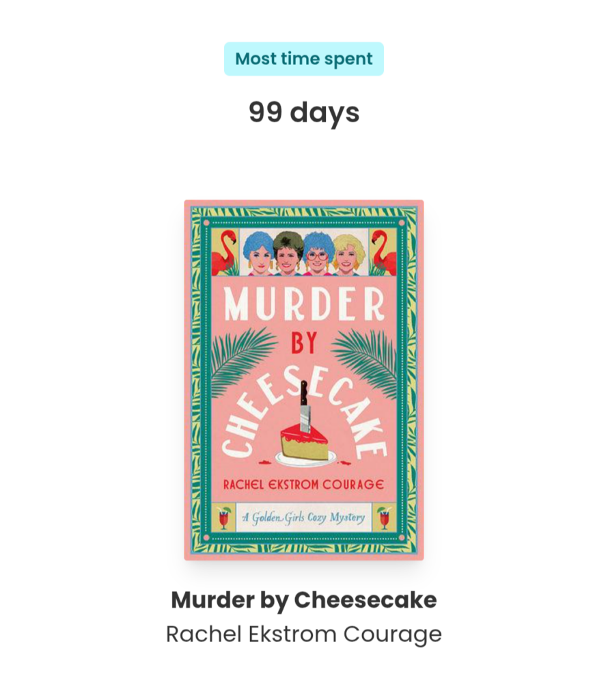
Task: Click the red "BY" text on the cover
Action: [x=304, y=343]
